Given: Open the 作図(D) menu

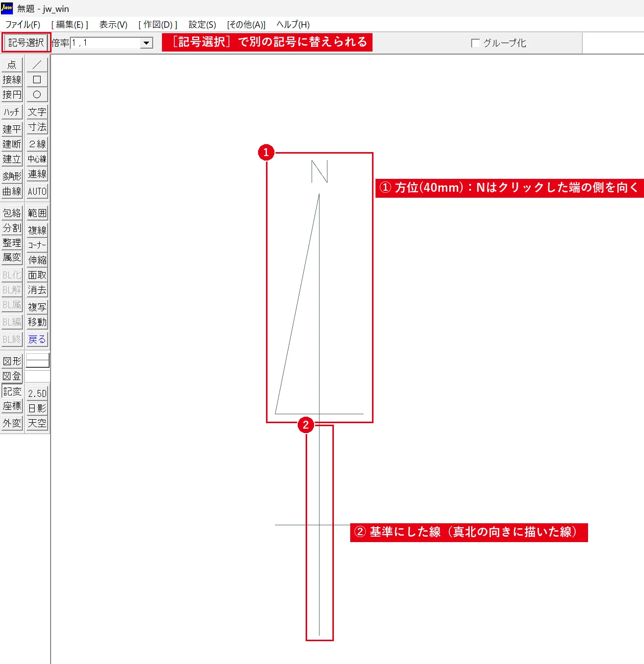Looking at the screenshot, I should tap(158, 25).
